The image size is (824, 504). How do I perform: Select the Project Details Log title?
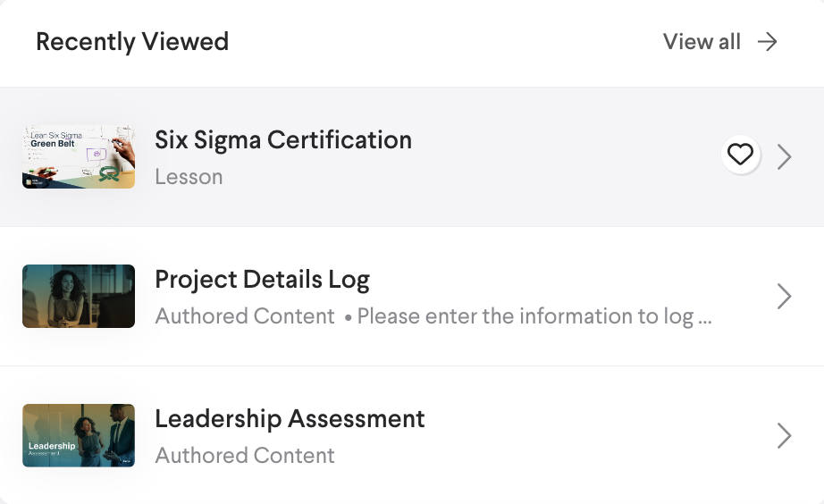[262, 280]
